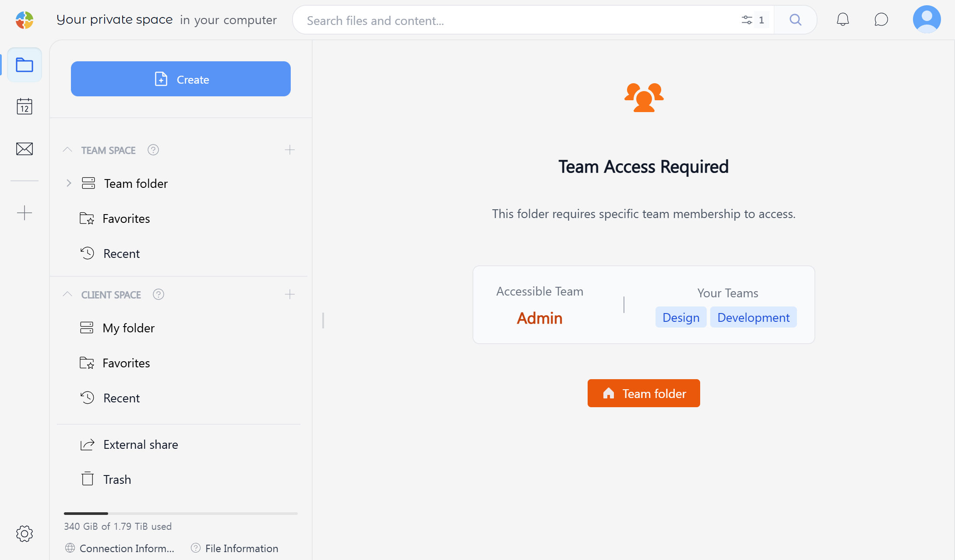This screenshot has height=560, width=955.
Task: Click the Admin accessible team label
Action: 539,318
